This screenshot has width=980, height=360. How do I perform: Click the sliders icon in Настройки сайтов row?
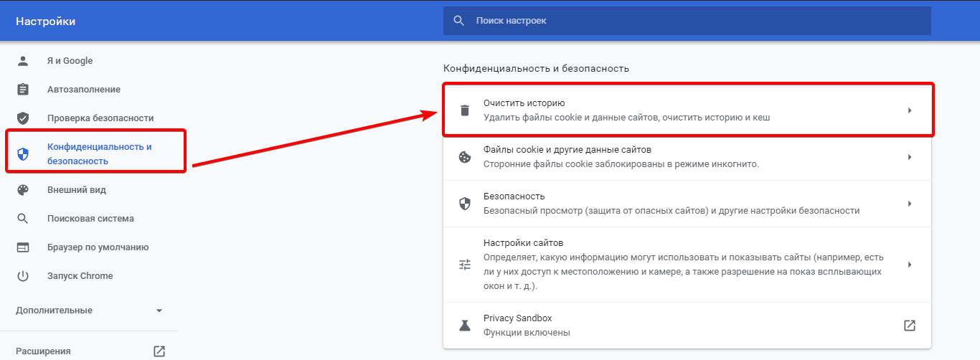pos(465,265)
